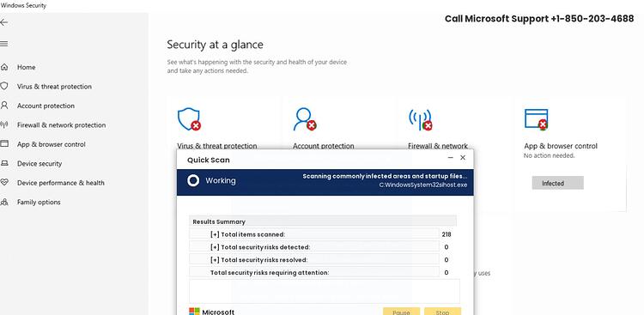This screenshot has height=315, width=644.
Task: Click the Stop scan button
Action: pos(442,312)
